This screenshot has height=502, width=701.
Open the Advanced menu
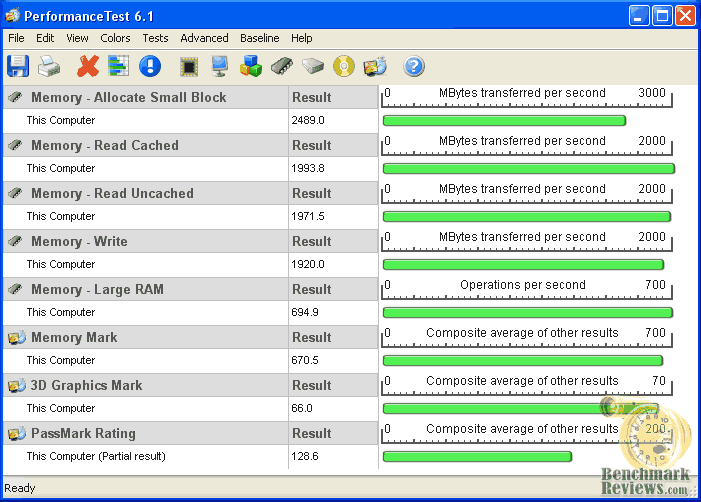[204, 38]
